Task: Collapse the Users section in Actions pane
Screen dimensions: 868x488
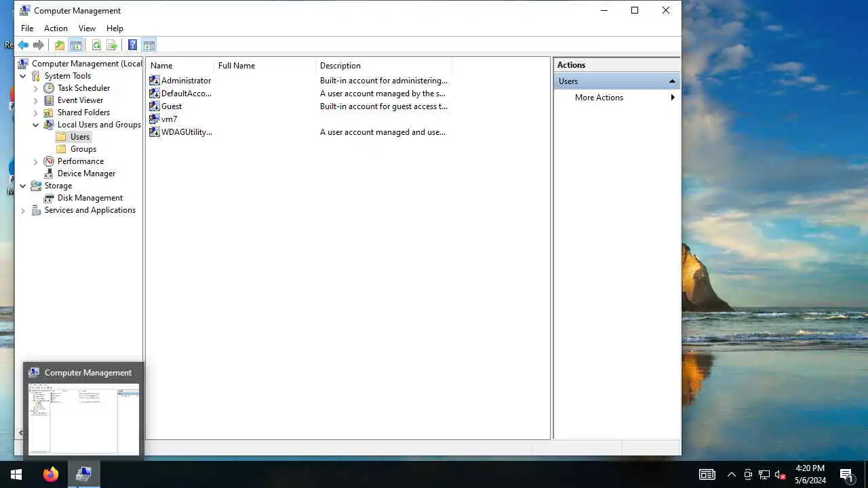Action: point(672,81)
